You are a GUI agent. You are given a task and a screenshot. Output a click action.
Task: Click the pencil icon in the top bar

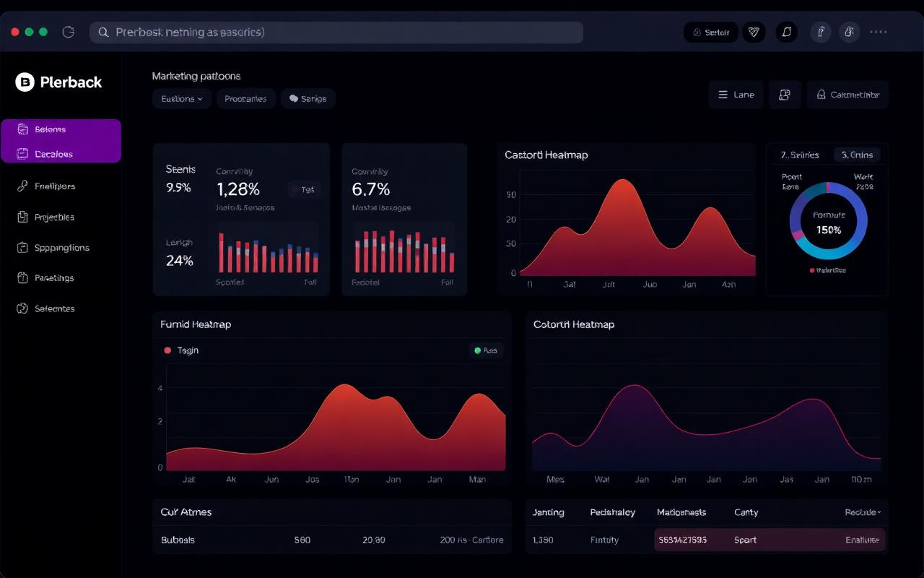[x=820, y=32]
